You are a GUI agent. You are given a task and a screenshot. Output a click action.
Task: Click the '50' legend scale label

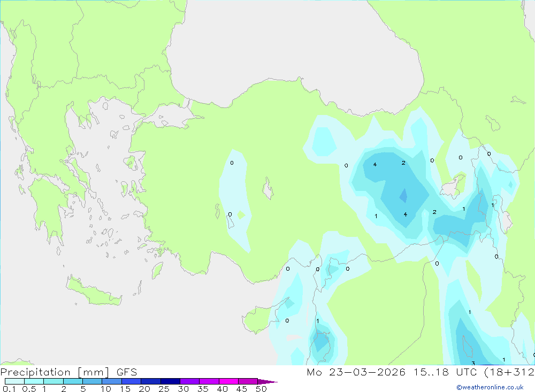pos(261,389)
